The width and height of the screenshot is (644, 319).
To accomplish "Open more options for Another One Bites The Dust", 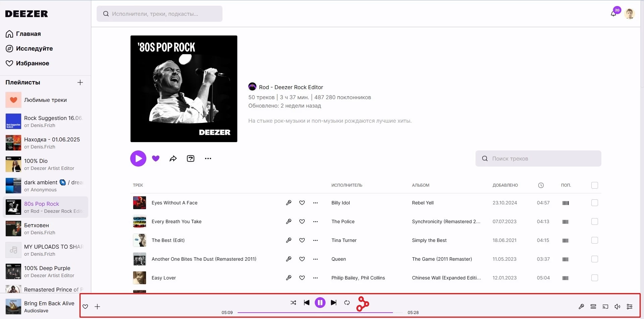I will pos(315,259).
